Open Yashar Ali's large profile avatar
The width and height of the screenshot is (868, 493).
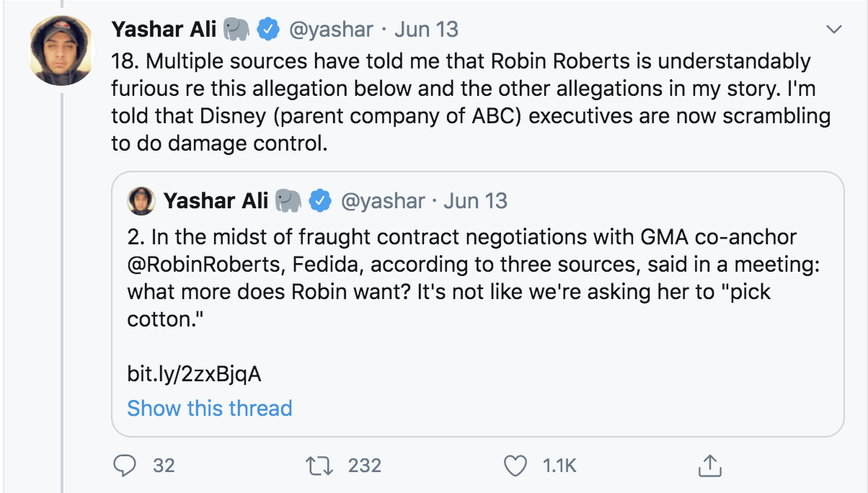click(x=61, y=50)
